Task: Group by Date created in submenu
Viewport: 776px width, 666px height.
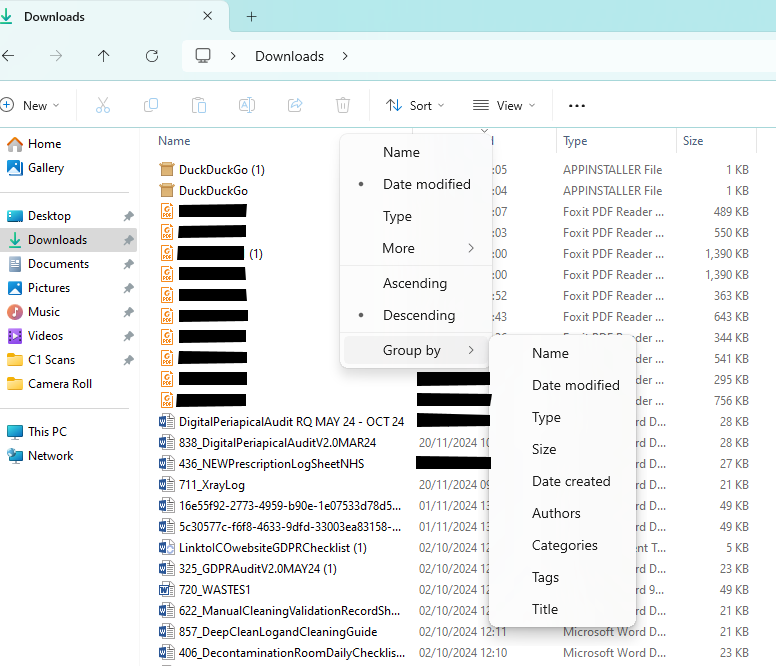Action: pyautogui.click(x=562, y=481)
